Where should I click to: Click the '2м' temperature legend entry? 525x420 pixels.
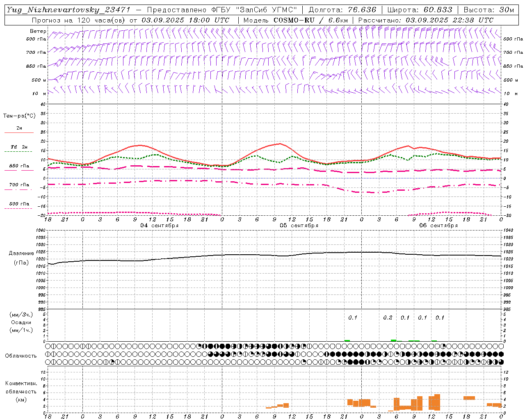tap(19, 128)
